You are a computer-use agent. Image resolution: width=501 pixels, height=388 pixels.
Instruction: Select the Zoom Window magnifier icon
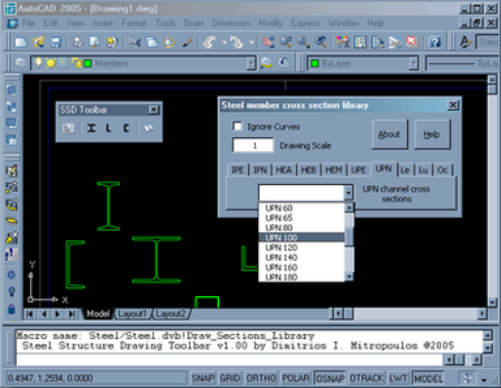[x=303, y=42]
